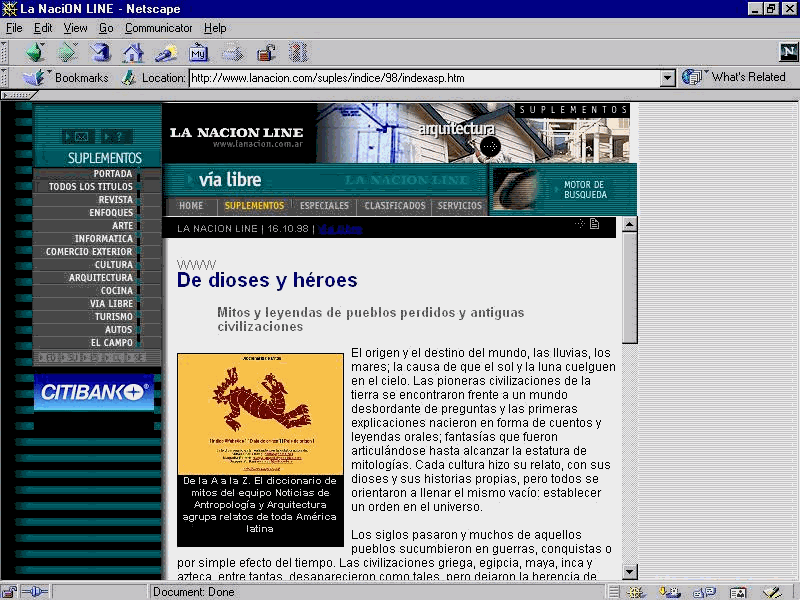The height and width of the screenshot is (600, 800).
Task: Go to the Home page icon
Action: (x=133, y=53)
